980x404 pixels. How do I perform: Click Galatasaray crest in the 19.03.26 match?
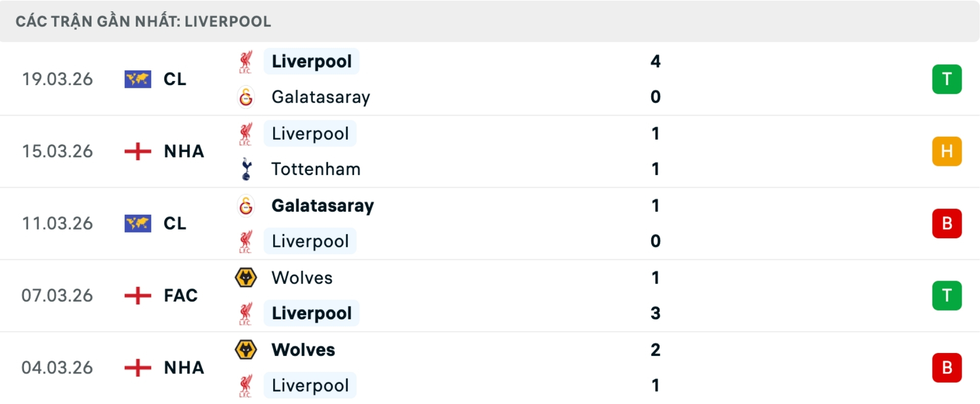(246, 97)
